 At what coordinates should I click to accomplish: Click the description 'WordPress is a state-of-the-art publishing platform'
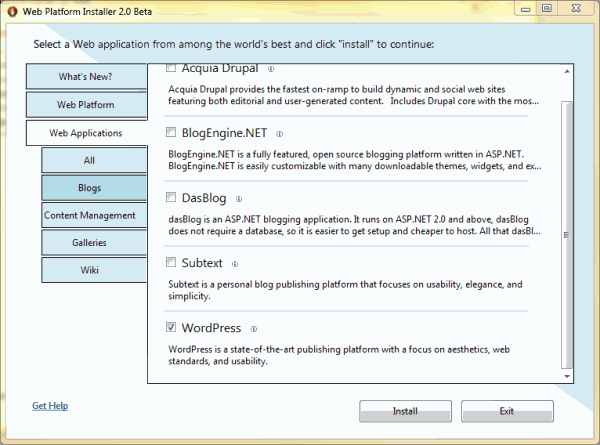[x=339, y=355]
